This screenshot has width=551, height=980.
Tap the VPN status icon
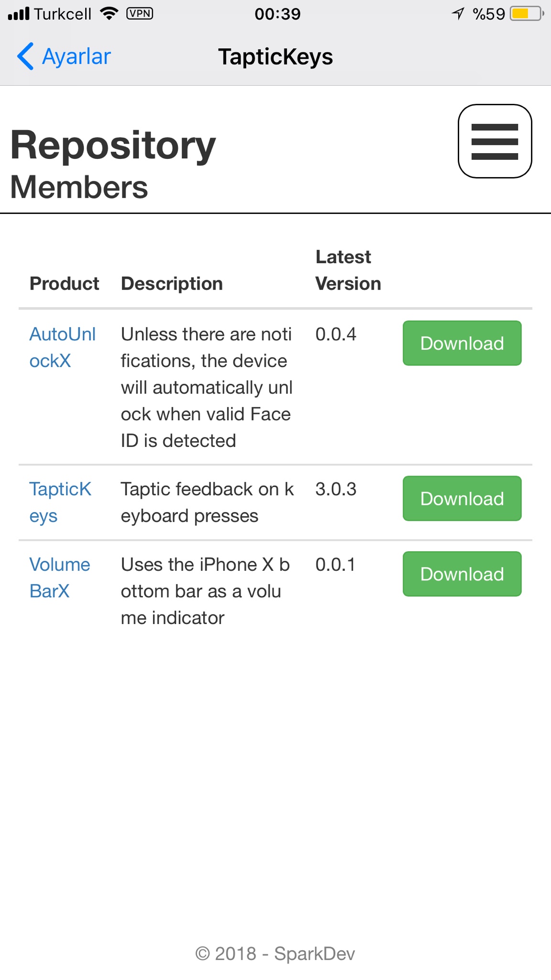(140, 13)
